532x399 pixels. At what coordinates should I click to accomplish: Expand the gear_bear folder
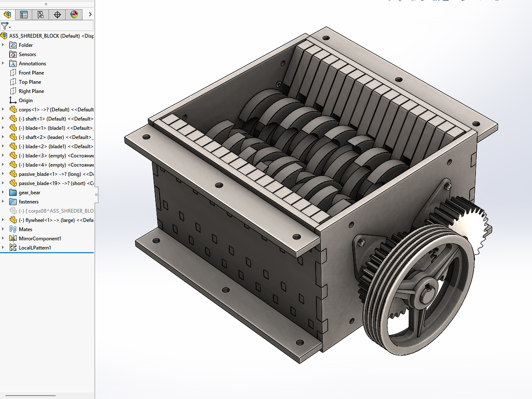click(3, 192)
